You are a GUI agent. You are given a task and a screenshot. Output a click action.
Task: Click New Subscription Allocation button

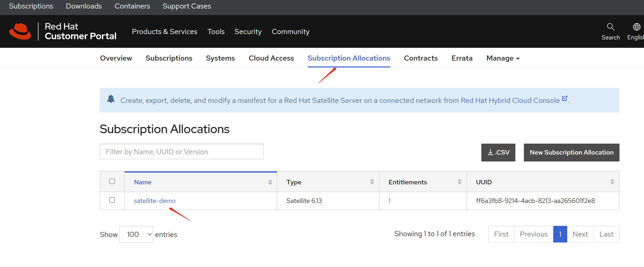tap(571, 152)
